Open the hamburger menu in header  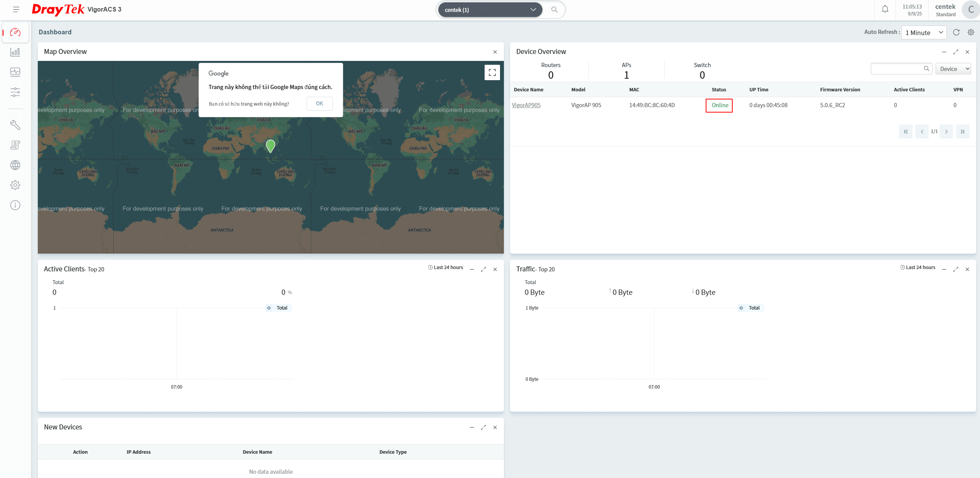(16, 10)
